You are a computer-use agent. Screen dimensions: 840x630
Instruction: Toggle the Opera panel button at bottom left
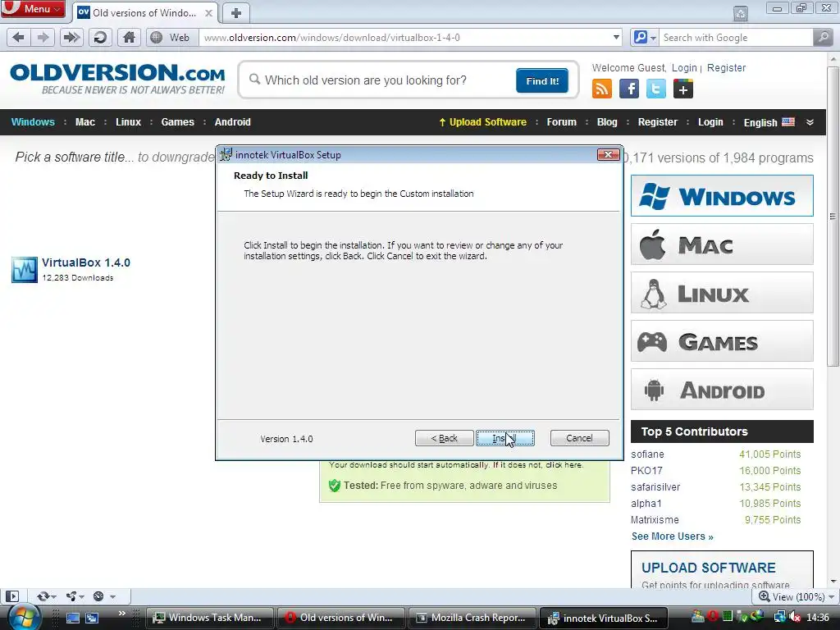(x=11, y=596)
